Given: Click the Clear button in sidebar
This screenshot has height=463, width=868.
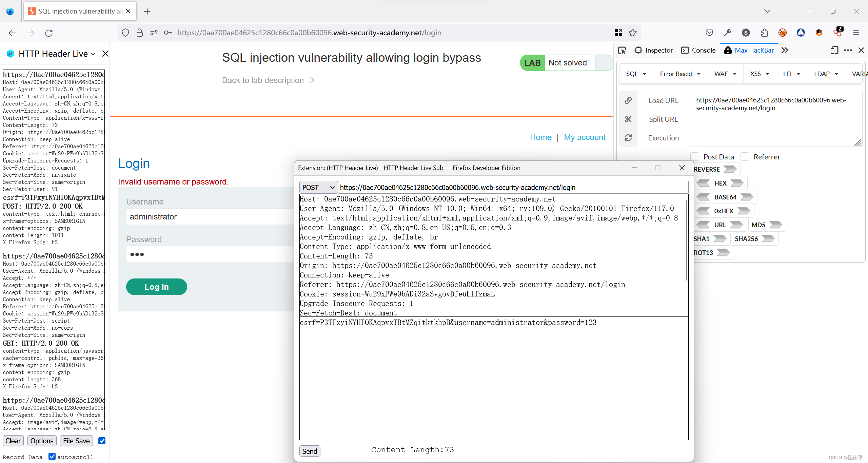Looking at the screenshot, I should tap(13, 441).
